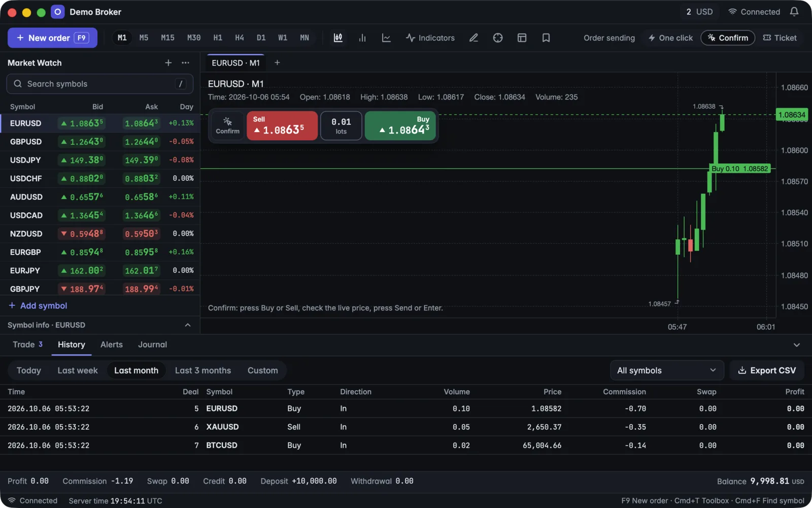Open the History tab
The height and width of the screenshot is (508, 812).
[72, 344]
